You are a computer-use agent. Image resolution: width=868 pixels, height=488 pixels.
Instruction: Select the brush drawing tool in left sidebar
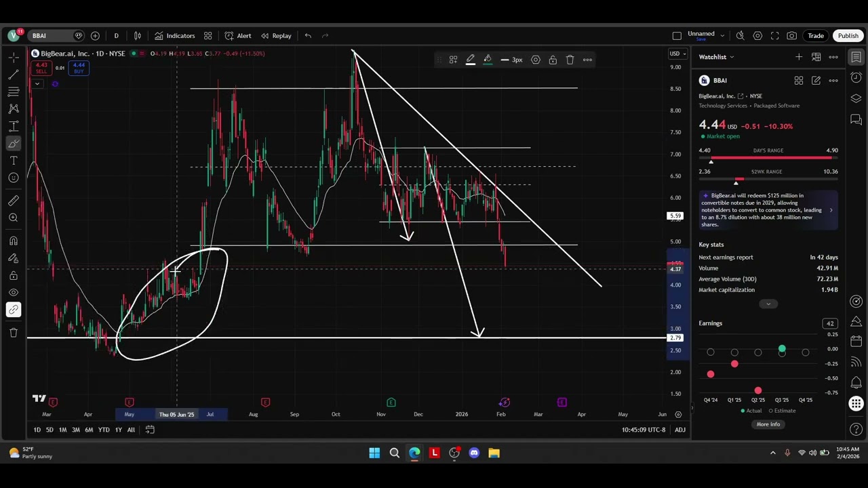click(x=14, y=144)
